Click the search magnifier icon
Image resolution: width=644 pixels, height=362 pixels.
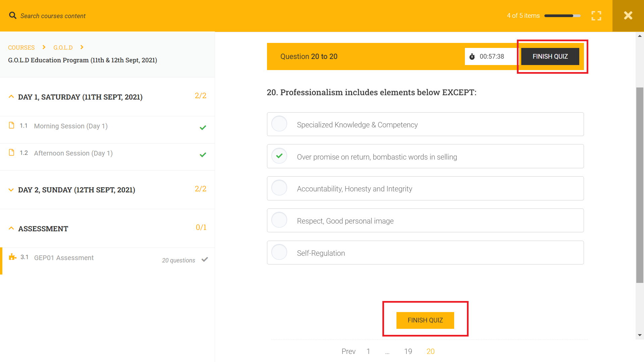pyautogui.click(x=13, y=15)
